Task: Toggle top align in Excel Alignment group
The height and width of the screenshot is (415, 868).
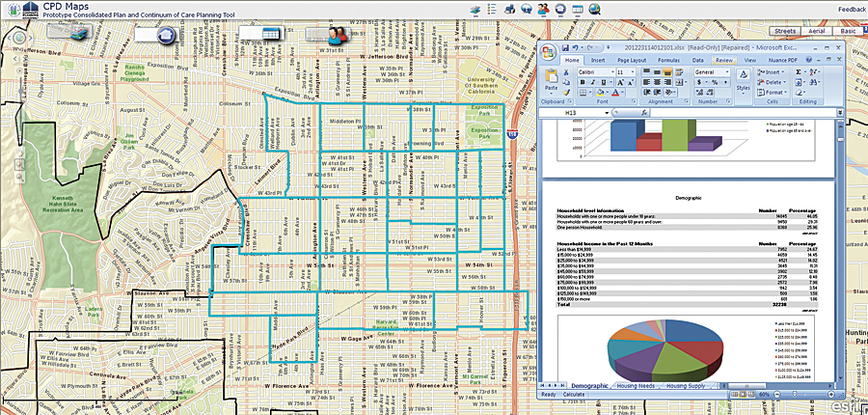Action: point(646,72)
